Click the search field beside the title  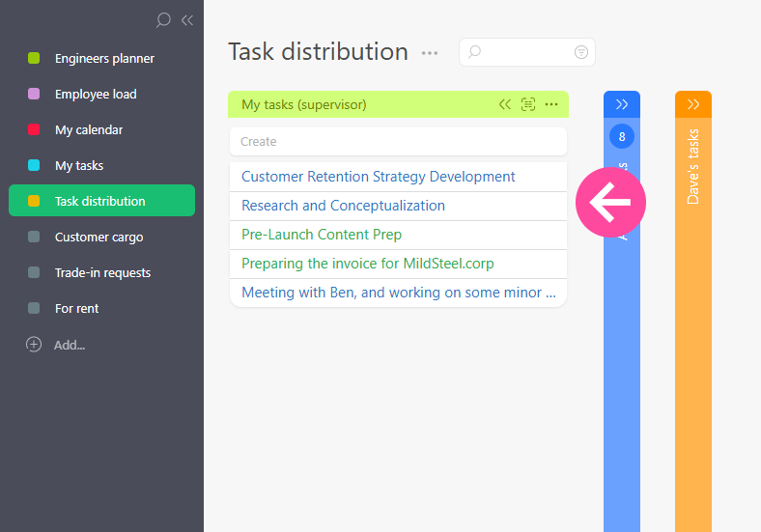(521, 52)
